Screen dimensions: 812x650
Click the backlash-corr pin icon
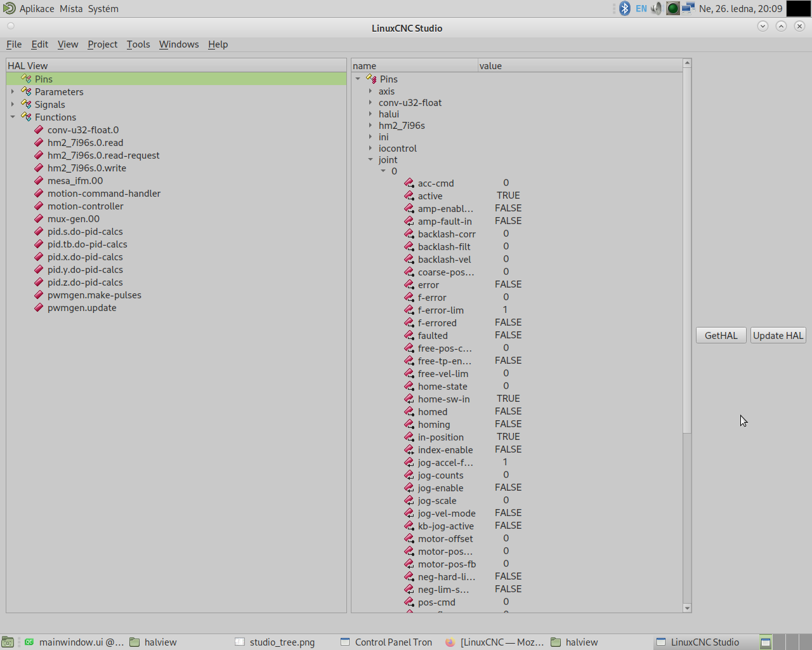[x=409, y=234]
